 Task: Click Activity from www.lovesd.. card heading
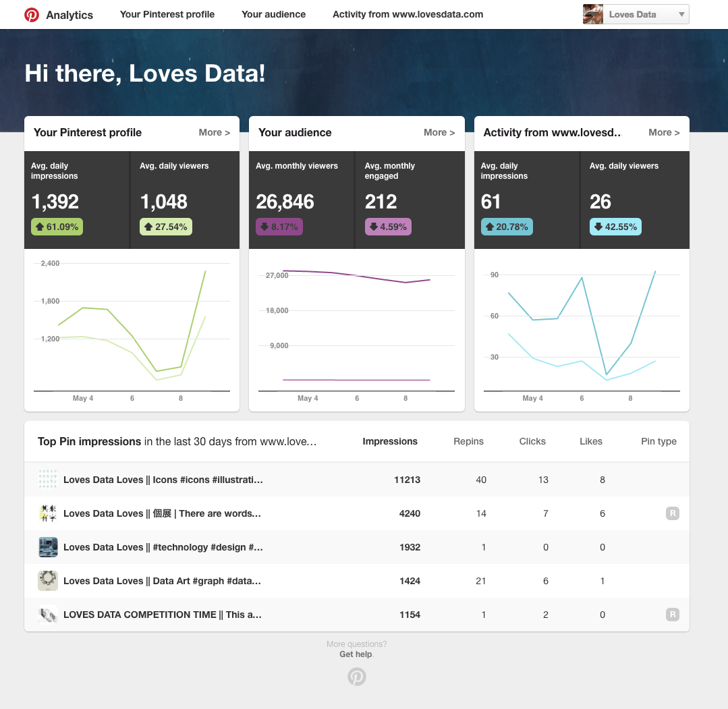click(x=552, y=132)
